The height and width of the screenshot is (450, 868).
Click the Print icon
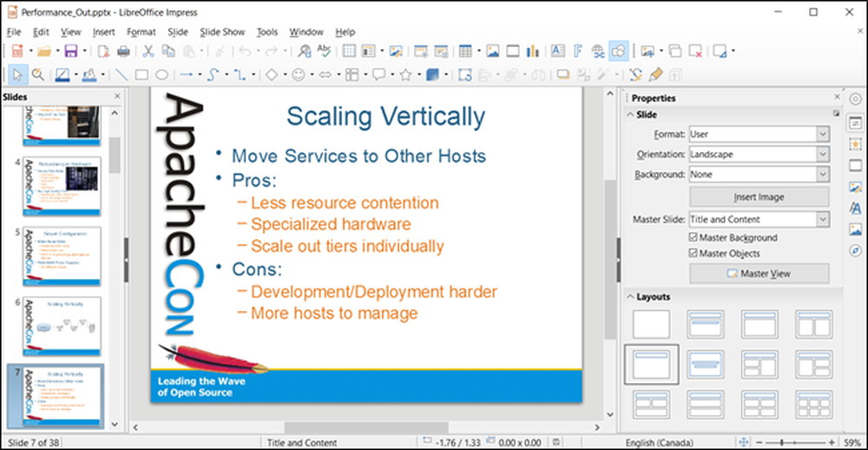pyautogui.click(x=123, y=51)
